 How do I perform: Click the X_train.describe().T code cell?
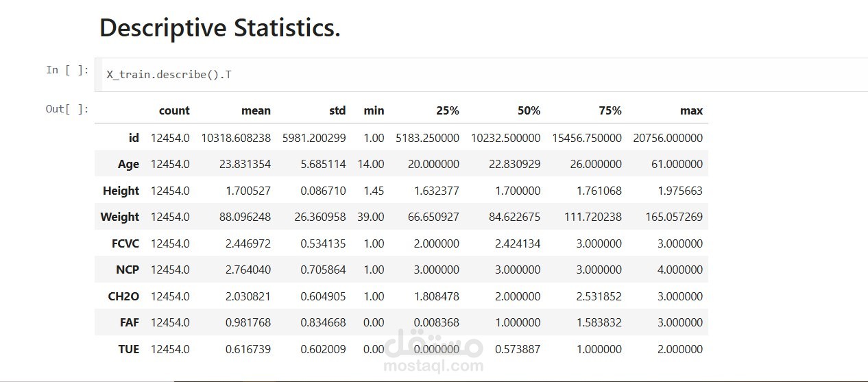click(x=481, y=74)
